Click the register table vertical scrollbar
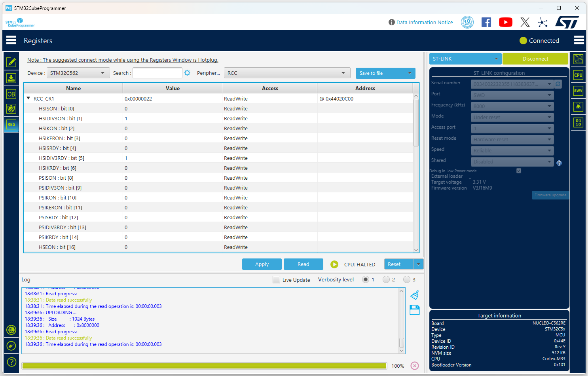588x376 pixels. 416,123
